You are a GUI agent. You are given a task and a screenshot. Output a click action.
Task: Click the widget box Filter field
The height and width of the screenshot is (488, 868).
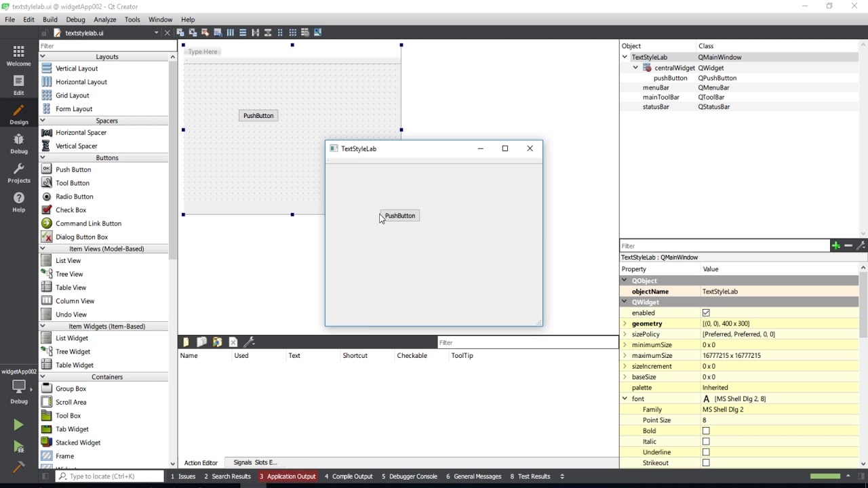pyautogui.click(x=103, y=45)
